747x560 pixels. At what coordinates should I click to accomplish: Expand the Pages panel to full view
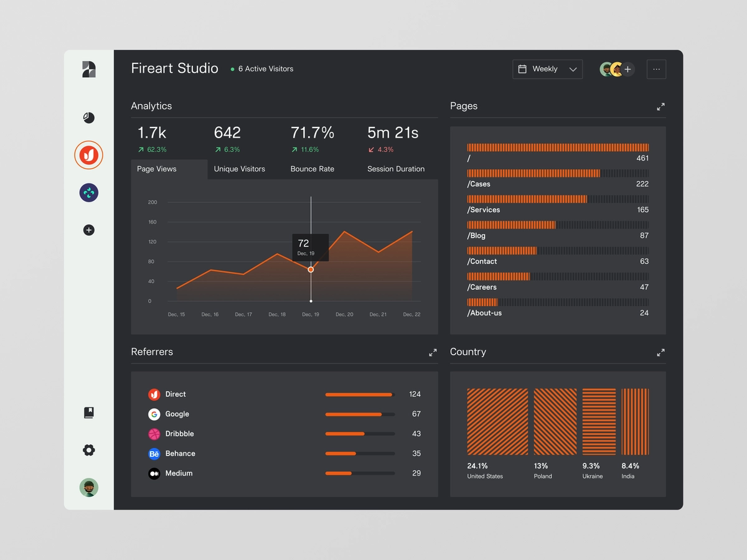660,106
